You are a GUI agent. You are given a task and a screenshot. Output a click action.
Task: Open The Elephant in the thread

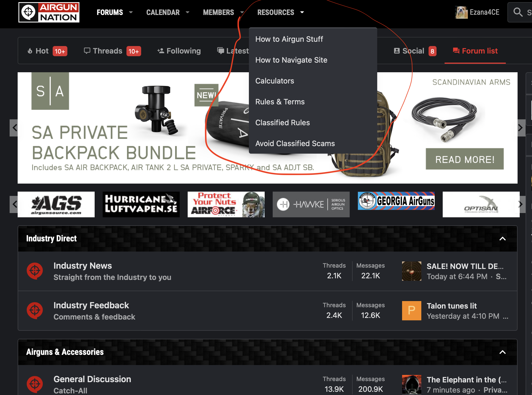tap(467, 380)
